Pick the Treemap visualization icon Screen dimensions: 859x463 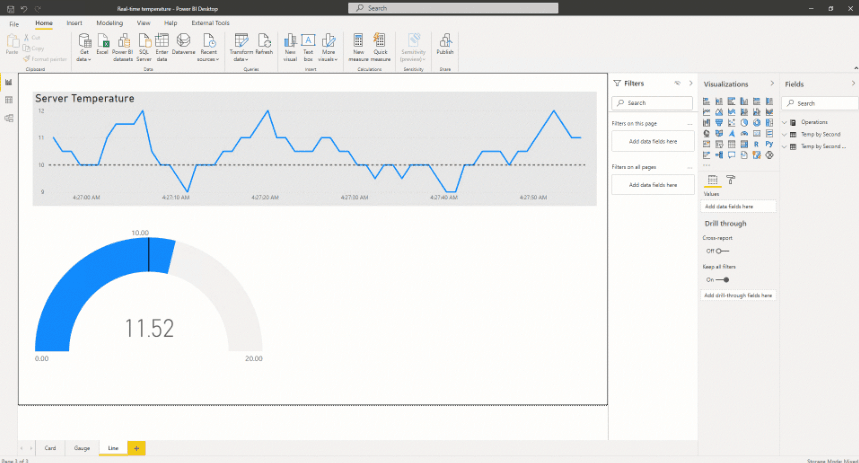pyautogui.click(x=769, y=123)
